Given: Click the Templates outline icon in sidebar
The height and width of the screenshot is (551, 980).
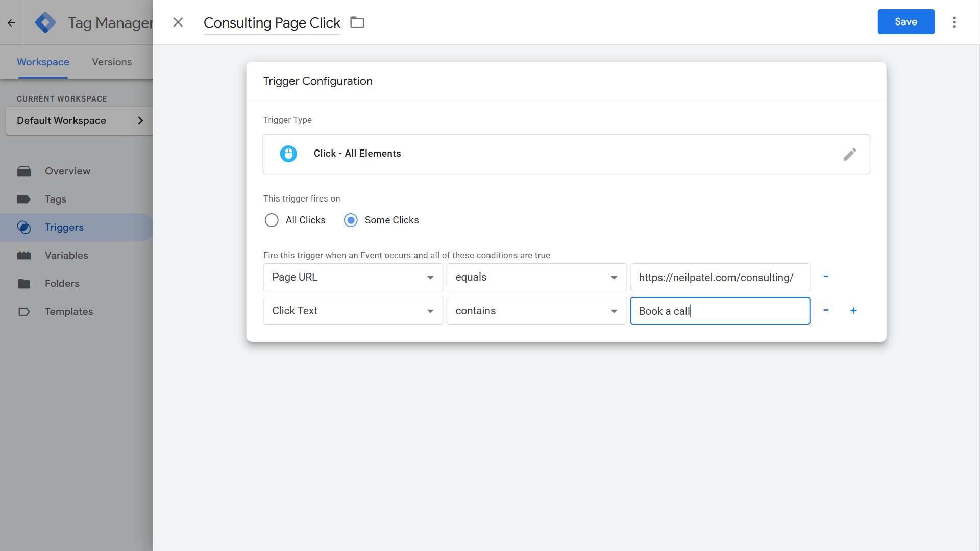Looking at the screenshot, I should coord(24,312).
